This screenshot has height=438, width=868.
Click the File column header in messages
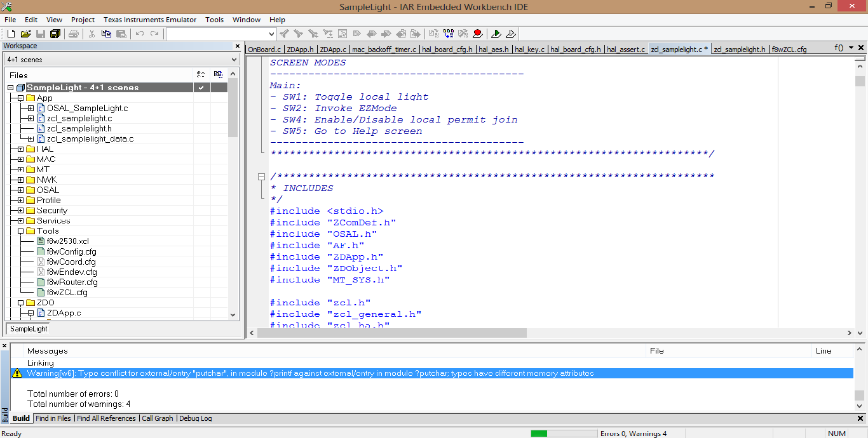[x=728, y=350]
